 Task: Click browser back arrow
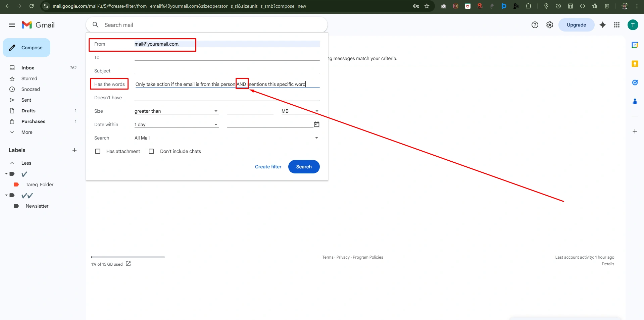[7, 6]
